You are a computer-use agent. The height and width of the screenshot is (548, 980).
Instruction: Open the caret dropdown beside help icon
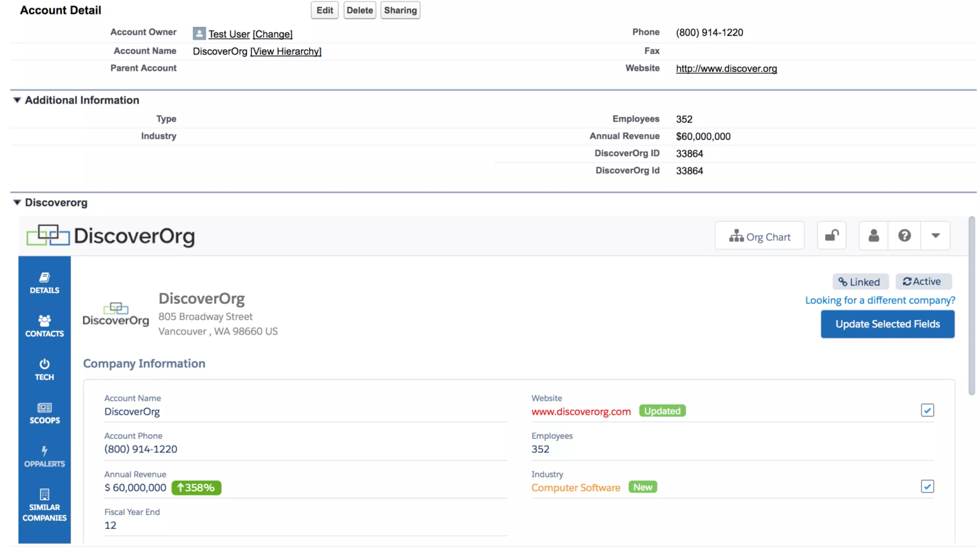935,236
